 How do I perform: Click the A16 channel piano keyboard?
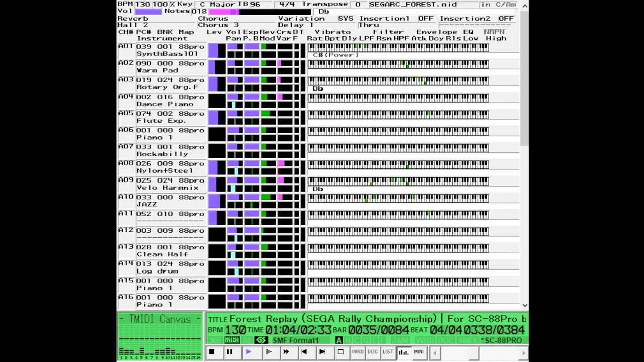(x=398, y=298)
